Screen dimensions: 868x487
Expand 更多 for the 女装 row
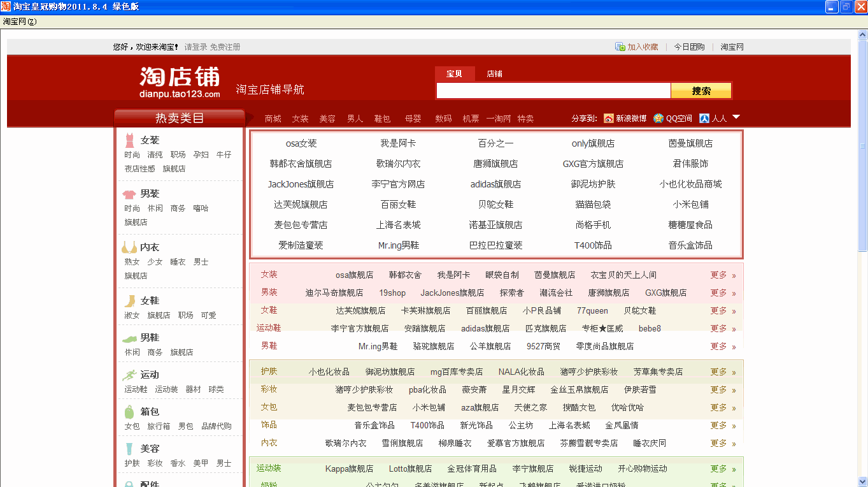pos(723,275)
